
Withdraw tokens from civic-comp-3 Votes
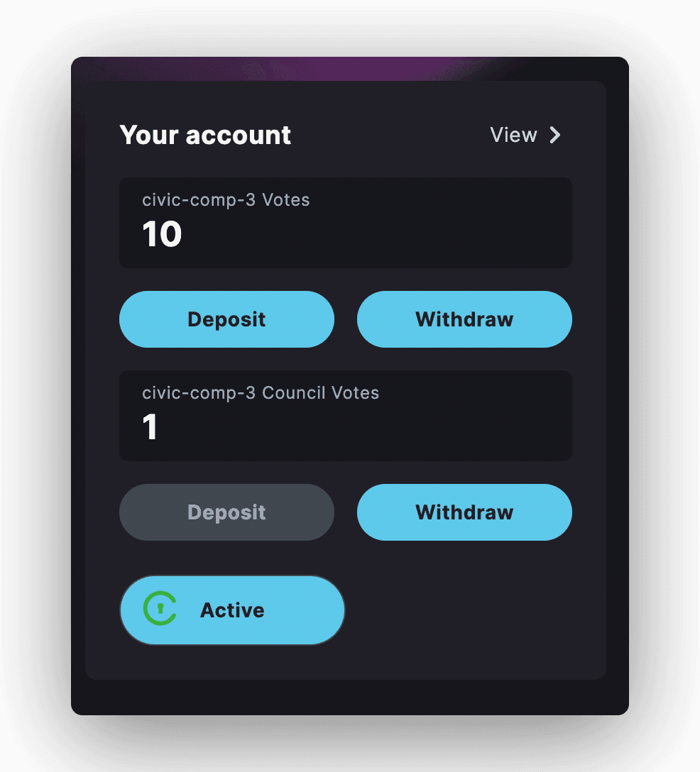tap(464, 319)
